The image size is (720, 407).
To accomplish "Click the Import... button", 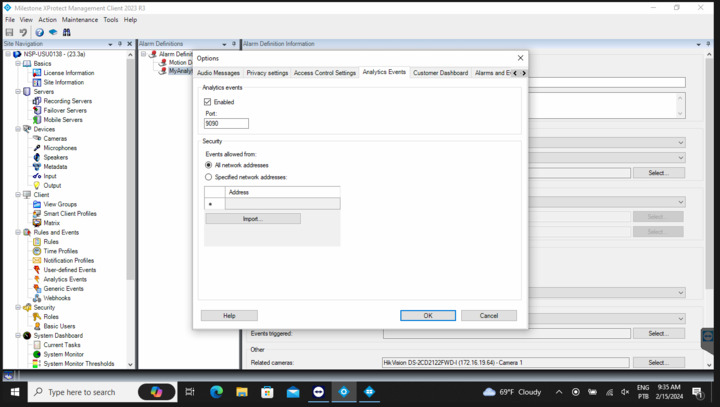I will (x=252, y=218).
